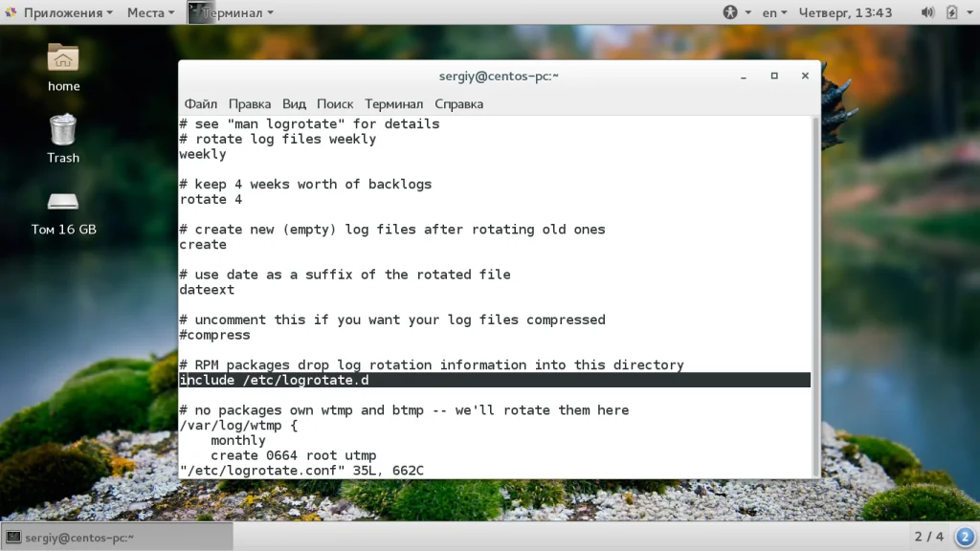Click the notification counter badge icon
Image resolution: width=980 pixels, height=551 pixels.
tap(965, 537)
